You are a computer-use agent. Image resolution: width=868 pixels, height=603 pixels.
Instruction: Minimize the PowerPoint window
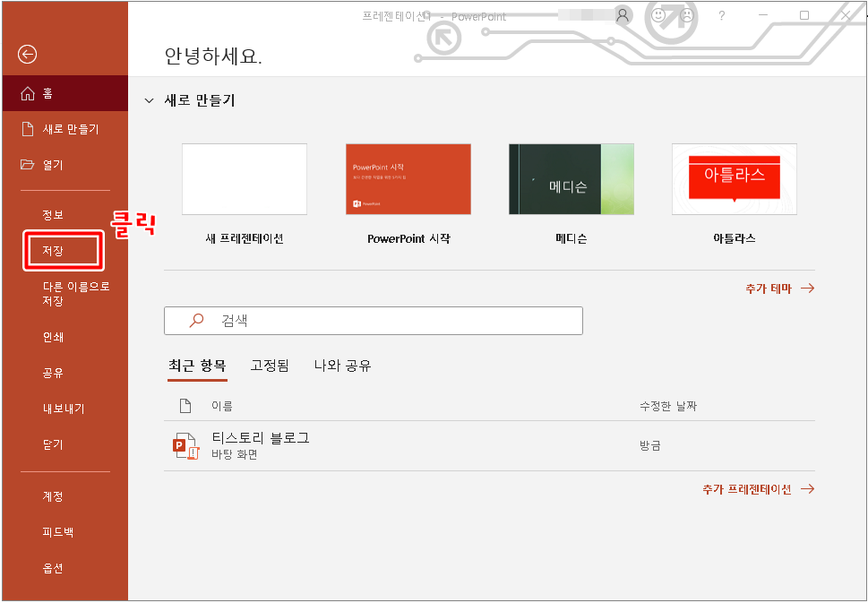coord(763,15)
